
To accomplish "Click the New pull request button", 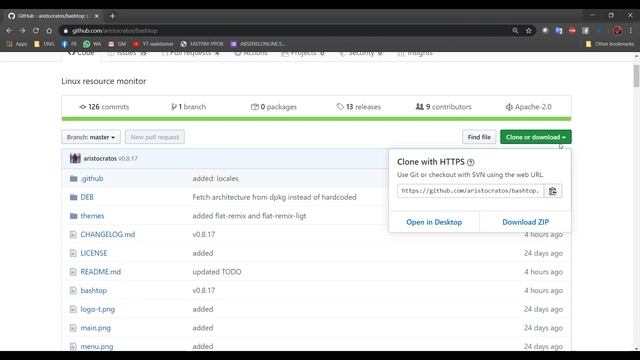I will [x=155, y=137].
